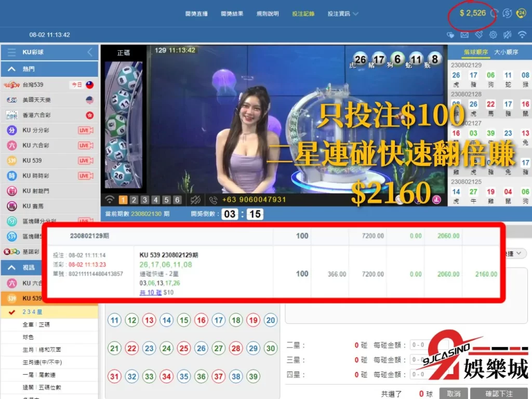Open KU 射龍門 game
532x399 pixels.
pos(49,191)
